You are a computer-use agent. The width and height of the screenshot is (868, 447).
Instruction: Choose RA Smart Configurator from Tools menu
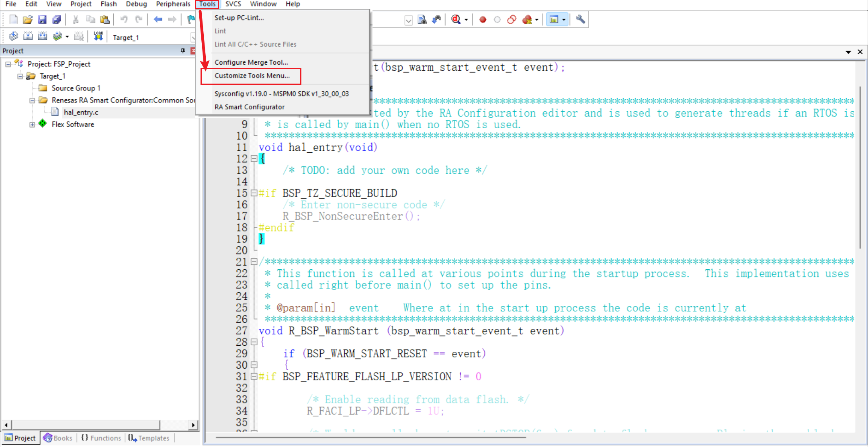pos(249,107)
